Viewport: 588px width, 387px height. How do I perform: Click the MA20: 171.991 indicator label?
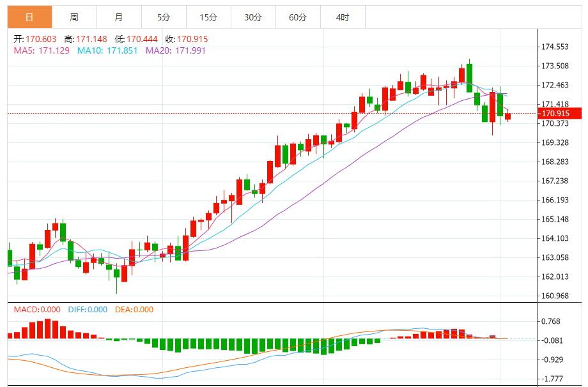pyautogui.click(x=176, y=50)
